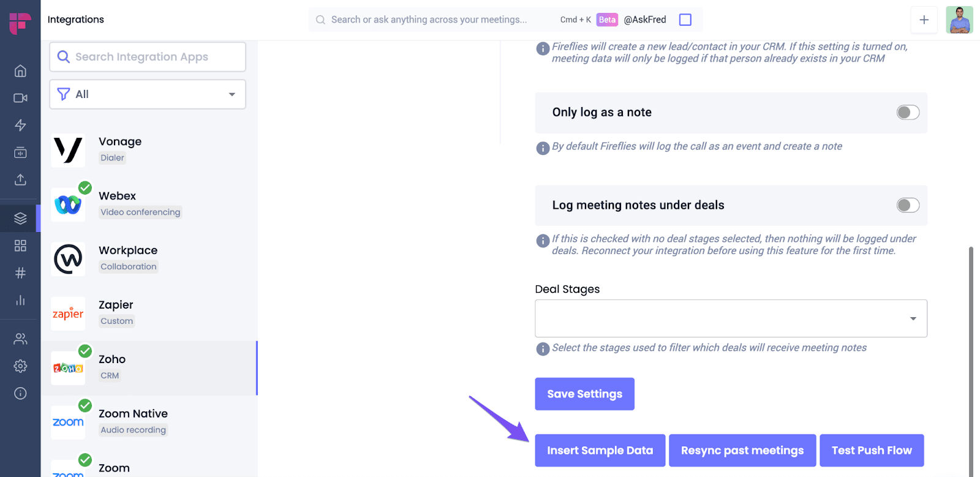Click Insert Sample Data button

point(600,451)
